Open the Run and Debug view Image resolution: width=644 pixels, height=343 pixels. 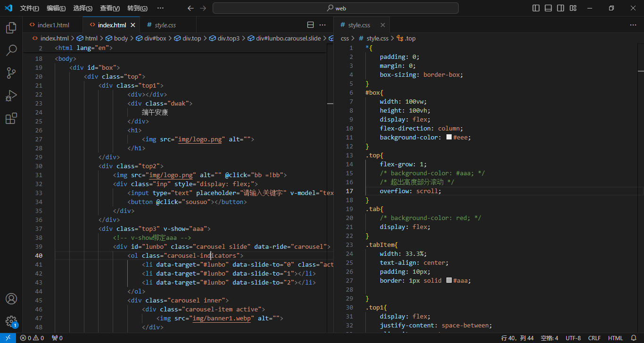pos(11,96)
